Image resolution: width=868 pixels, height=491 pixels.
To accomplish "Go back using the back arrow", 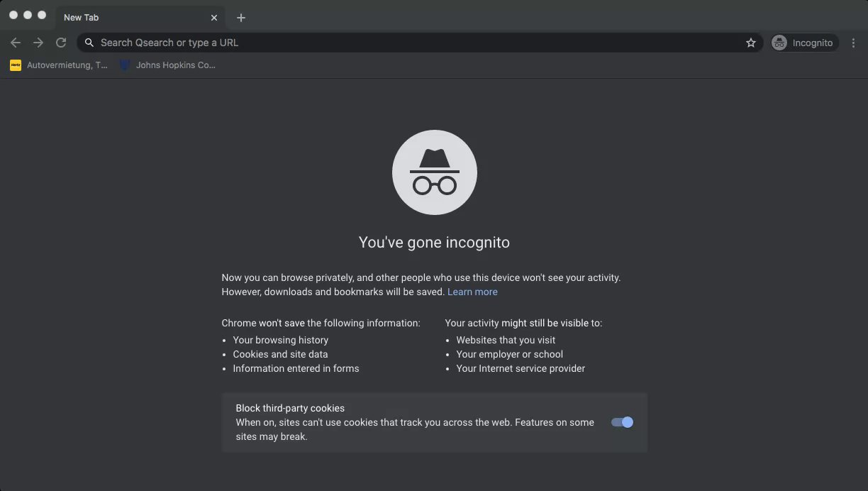I will pos(16,43).
